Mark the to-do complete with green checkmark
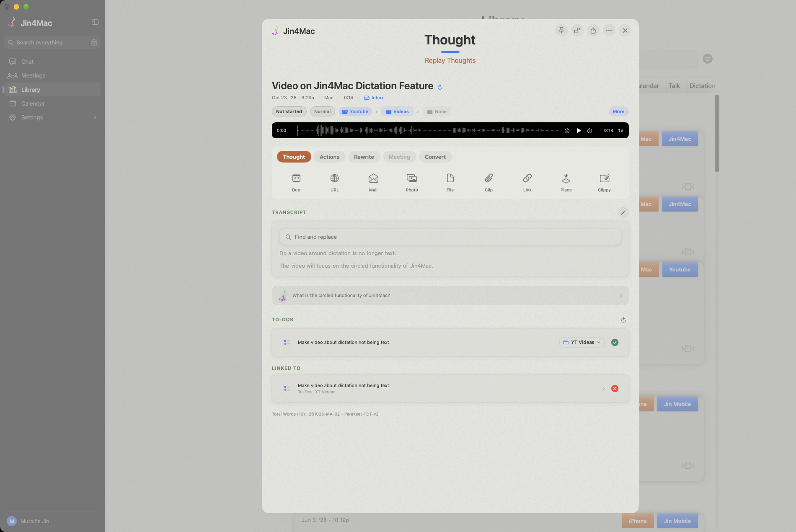The image size is (796, 532). 615,342
